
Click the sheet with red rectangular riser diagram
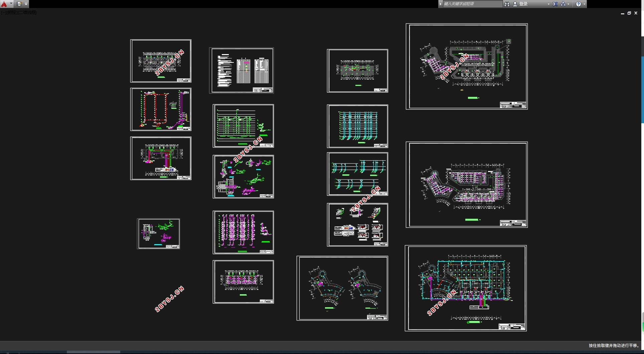pos(161,110)
